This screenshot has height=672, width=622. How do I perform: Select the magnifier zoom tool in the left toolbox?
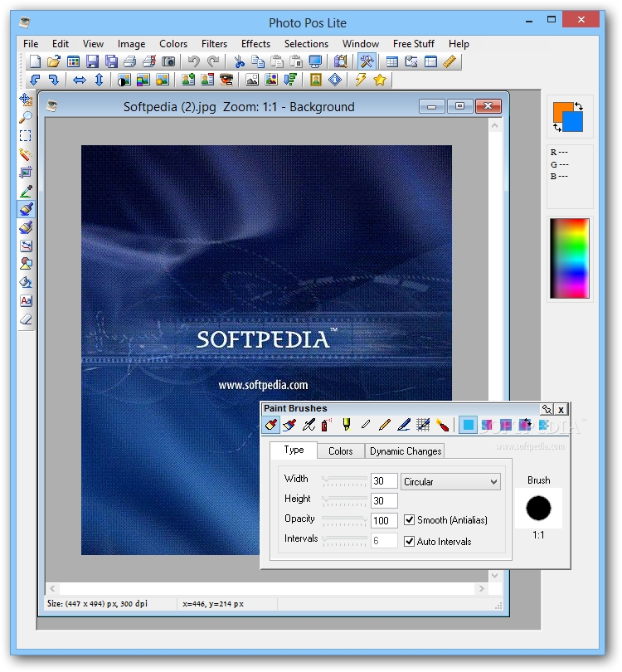click(26, 118)
